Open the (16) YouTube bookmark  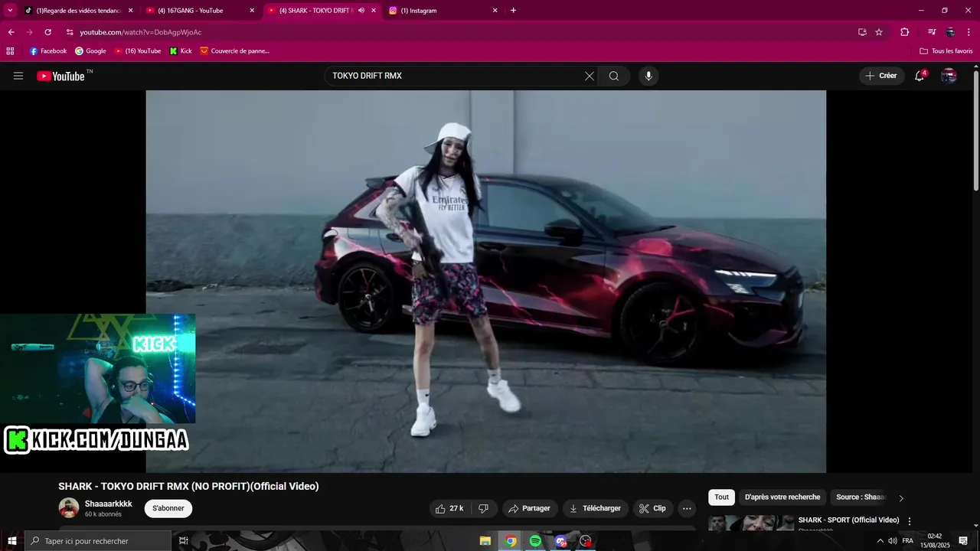click(x=138, y=51)
